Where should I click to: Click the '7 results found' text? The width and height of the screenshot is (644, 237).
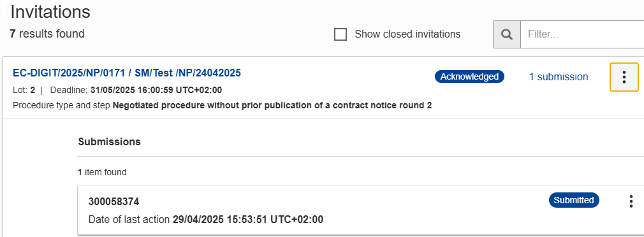[47, 34]
